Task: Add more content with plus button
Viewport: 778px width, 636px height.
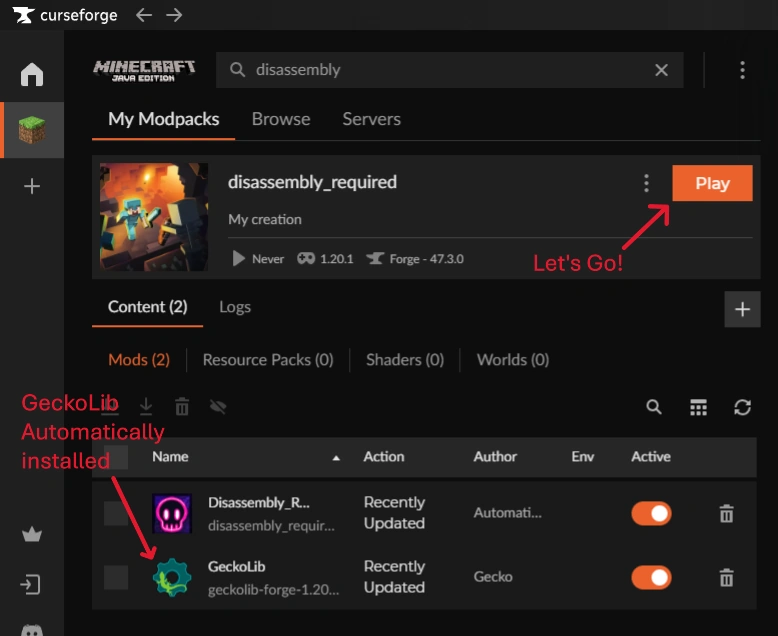Action: click(x=742, y=309)
